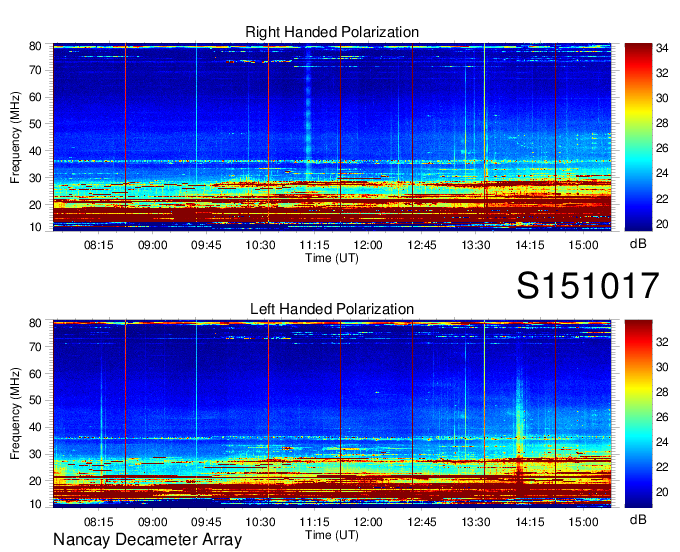Click the top plot's 'Frequency (MHz)' axis label
The image size is (680, 552).
15,137
